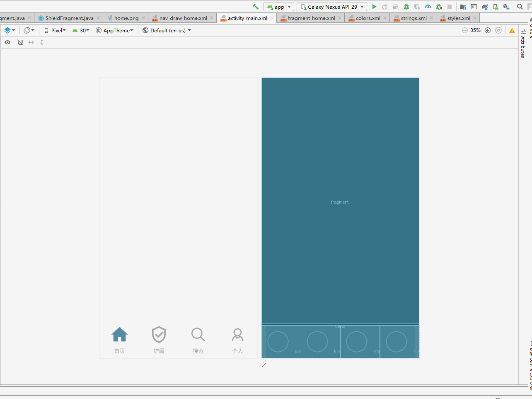Image resolution: width=532 pixels, height=399 pixels.
Task: Close the styles.xml tab
Action: (475, 18)
